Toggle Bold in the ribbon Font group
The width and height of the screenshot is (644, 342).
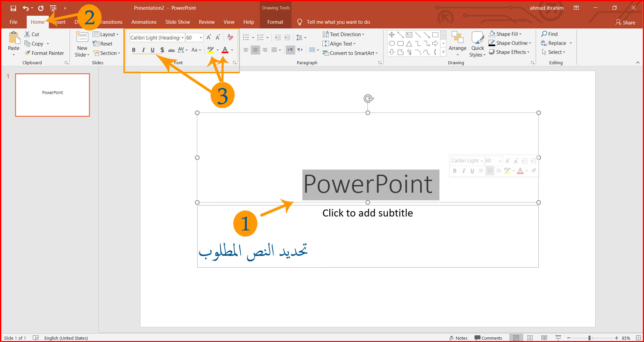click(134, 50)
